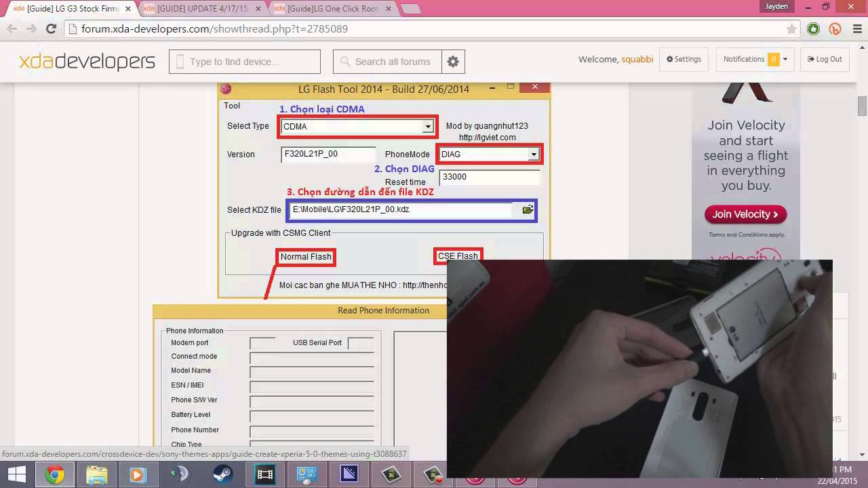
Task: Expand the PhoneMode DIAG dropdown
Action: pyautogui.click(x=534, y=155)
